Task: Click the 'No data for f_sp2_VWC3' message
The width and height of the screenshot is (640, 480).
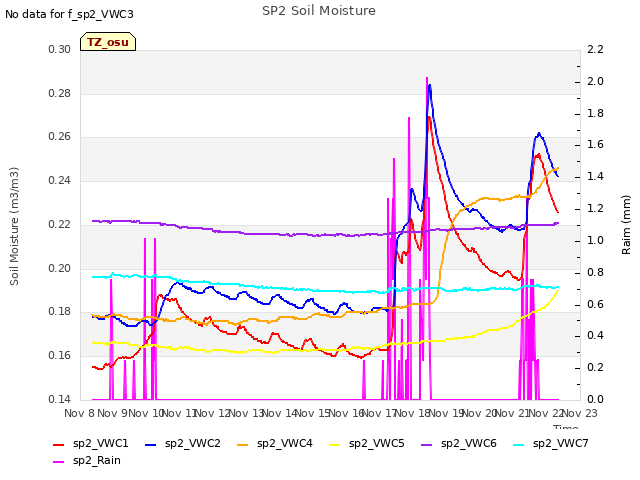Action: [69, 14]
